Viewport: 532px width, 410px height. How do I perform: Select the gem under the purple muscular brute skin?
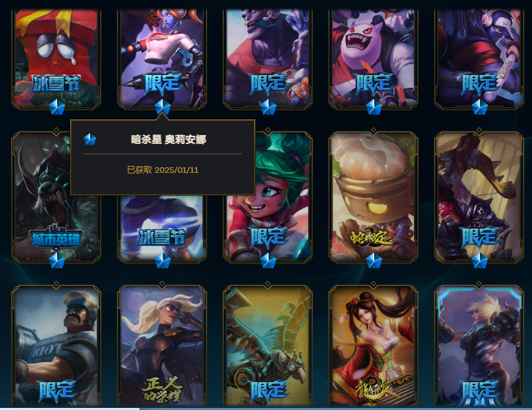point(268,107)
